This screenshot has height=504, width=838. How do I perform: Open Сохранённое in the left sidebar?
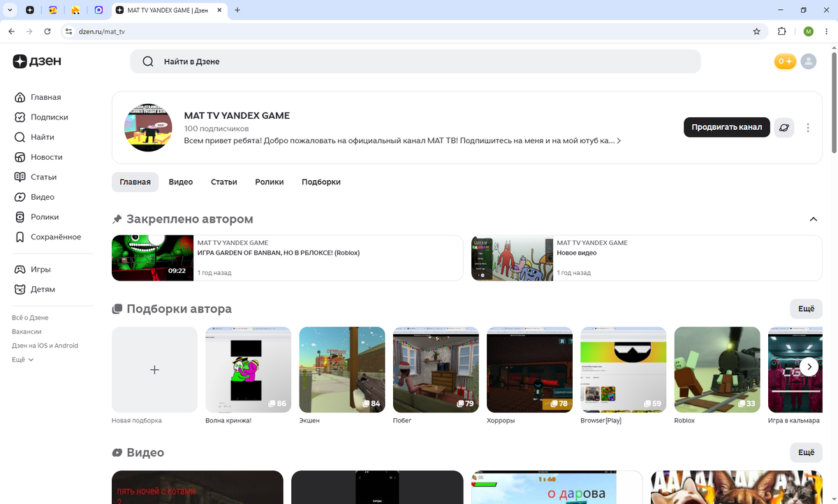(x=47, y=237)
